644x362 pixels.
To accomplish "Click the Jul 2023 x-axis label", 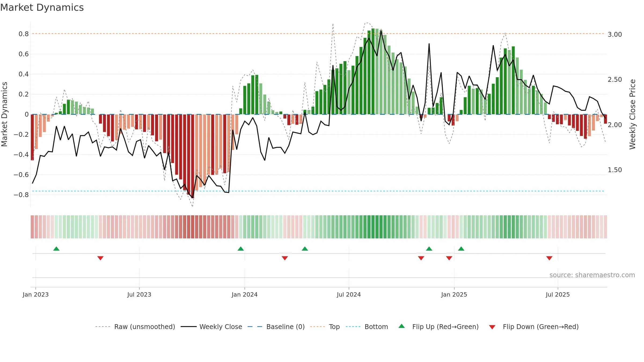I will [139, 294].
